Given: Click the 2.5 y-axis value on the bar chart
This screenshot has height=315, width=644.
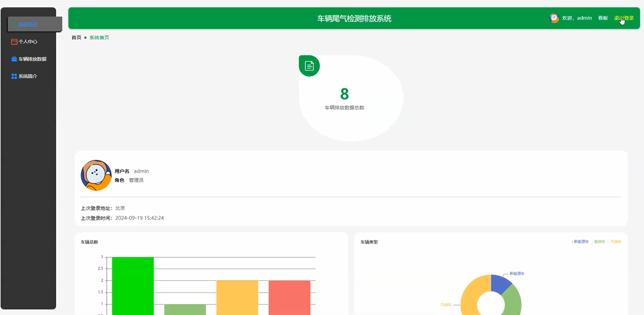Looking at the screenshot, I should pyautogui.click(x=101, y=268).
